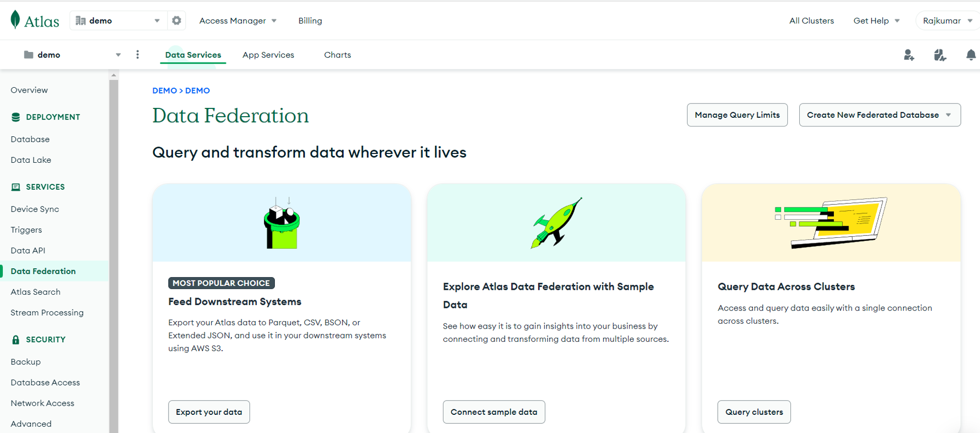
Task: Click the Query Data Across Clusters heading
Action: [x=786, y=286]
